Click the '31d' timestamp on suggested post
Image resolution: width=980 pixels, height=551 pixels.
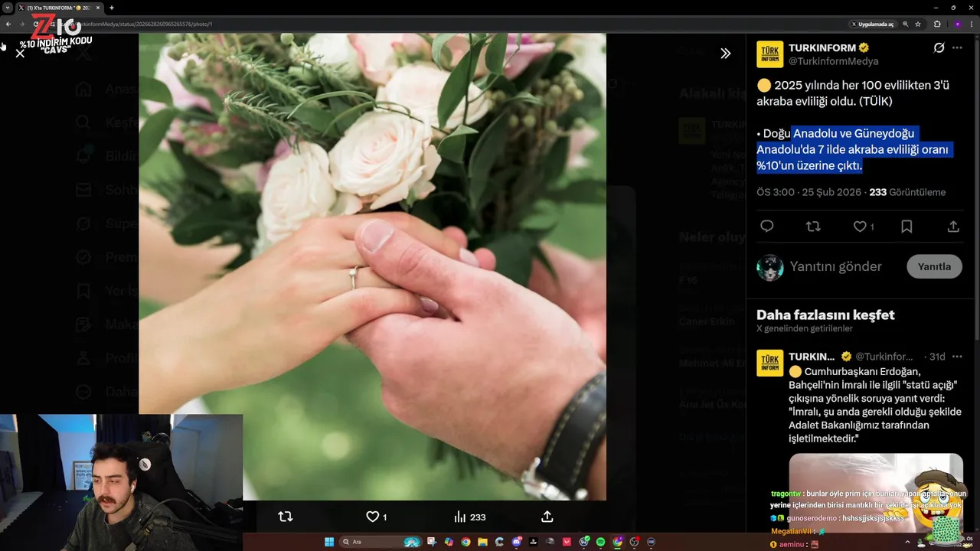(937, 357)
